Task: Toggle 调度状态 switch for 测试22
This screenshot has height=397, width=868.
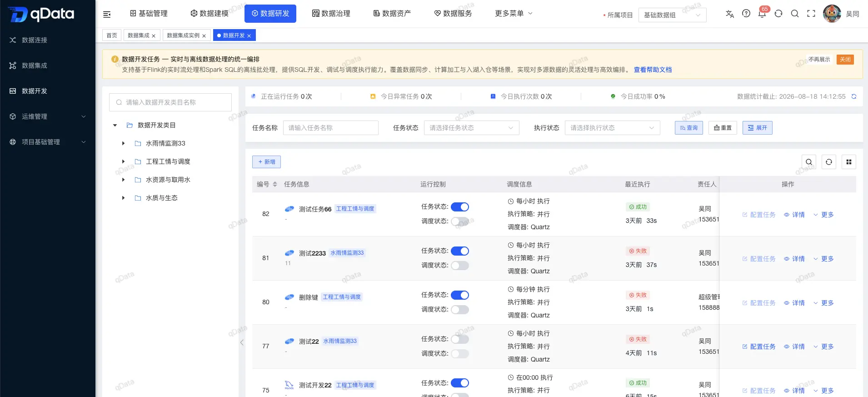Action: 460,354
